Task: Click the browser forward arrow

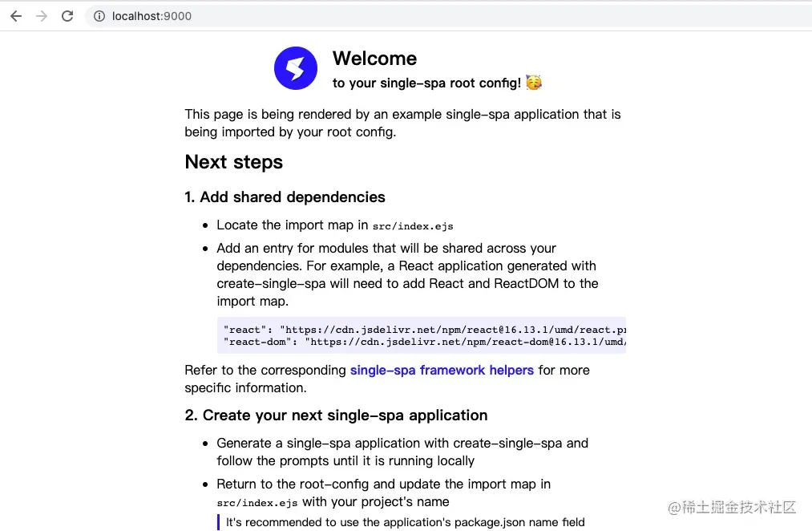Action: [42, 16]
